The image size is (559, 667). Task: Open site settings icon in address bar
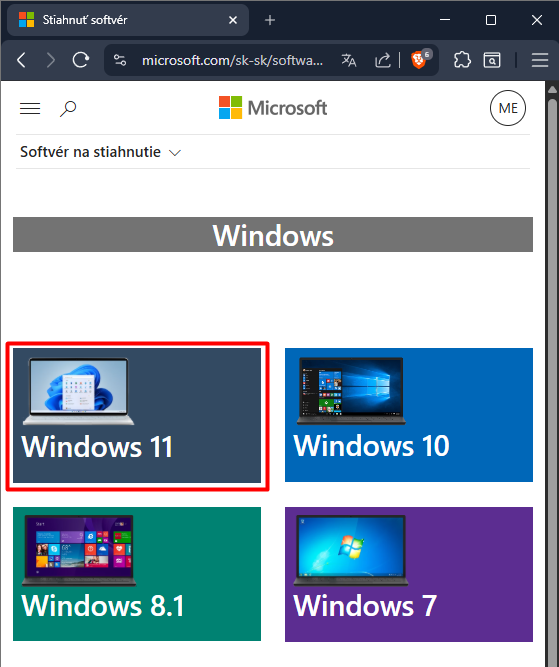point(120,60)
